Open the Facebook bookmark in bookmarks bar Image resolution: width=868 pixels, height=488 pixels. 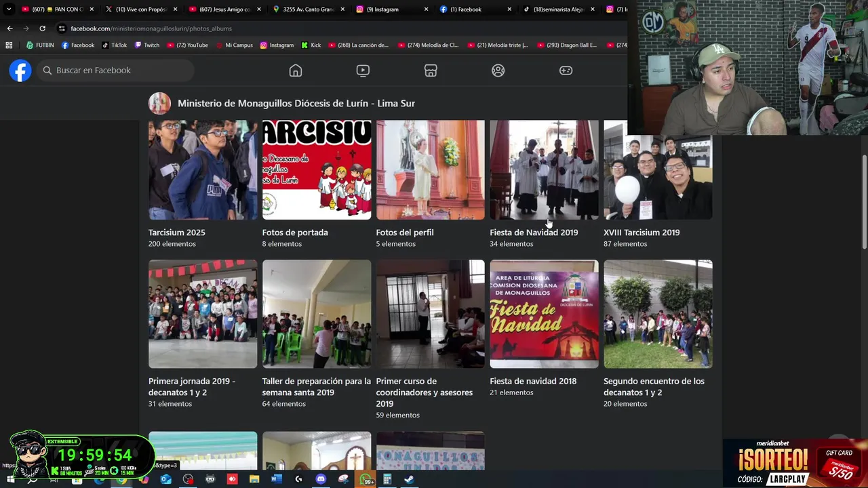coord(78,45)
